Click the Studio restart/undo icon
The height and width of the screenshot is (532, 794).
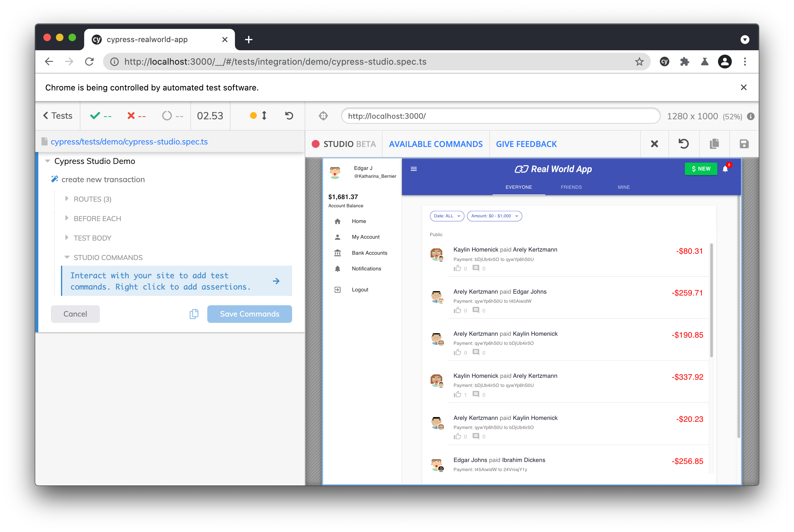click(x=683, y=144)
